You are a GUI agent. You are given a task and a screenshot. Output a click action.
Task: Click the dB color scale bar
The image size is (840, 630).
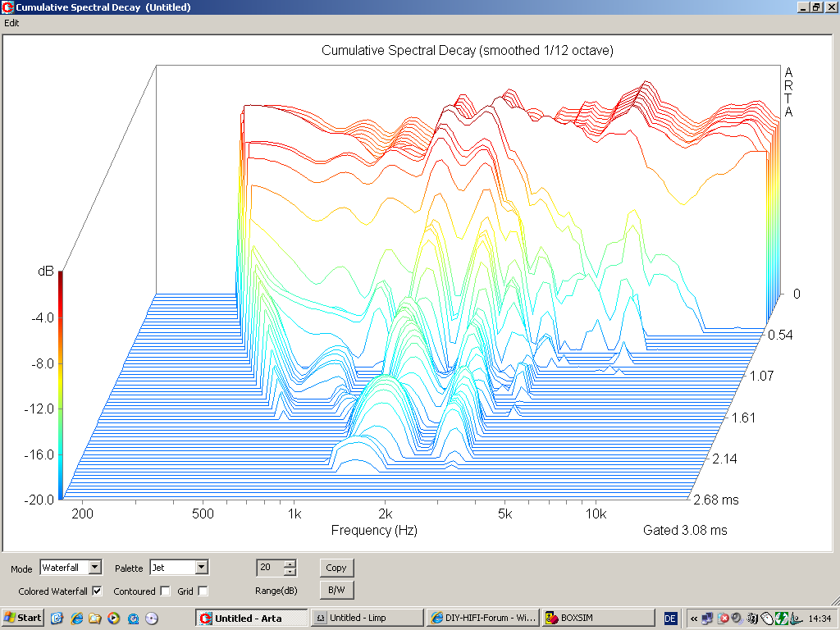[x=61, y=385]
